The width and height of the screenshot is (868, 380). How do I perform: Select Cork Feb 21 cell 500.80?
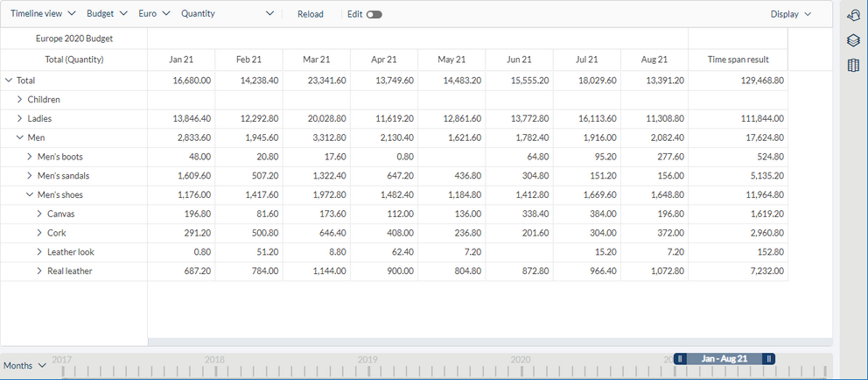tap(249, 233)
